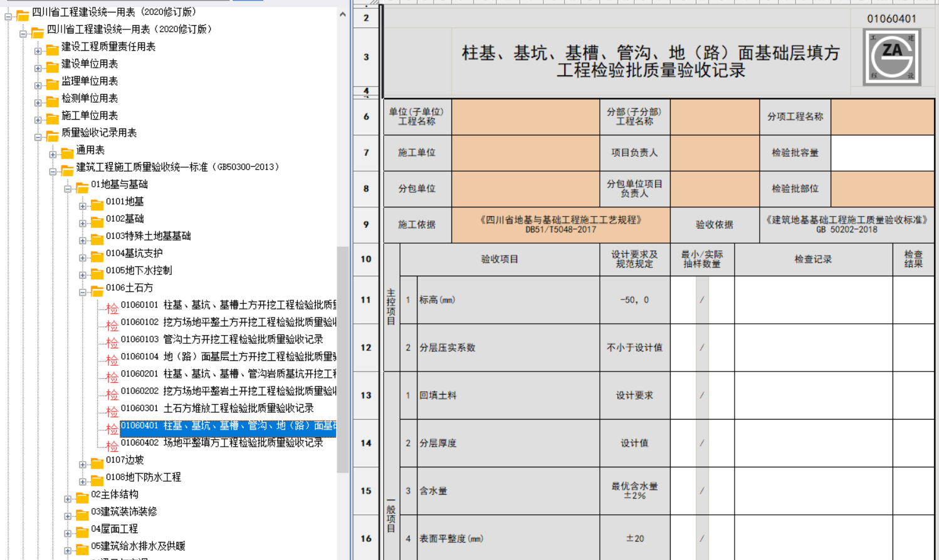Open 01060103 管沟土方开挖 record

[x=222, y=339]
